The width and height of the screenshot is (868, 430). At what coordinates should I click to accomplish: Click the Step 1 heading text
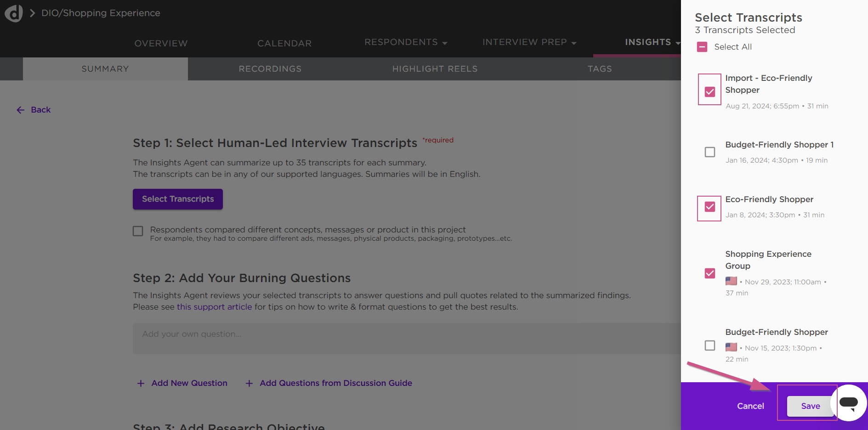pos(275,143)
